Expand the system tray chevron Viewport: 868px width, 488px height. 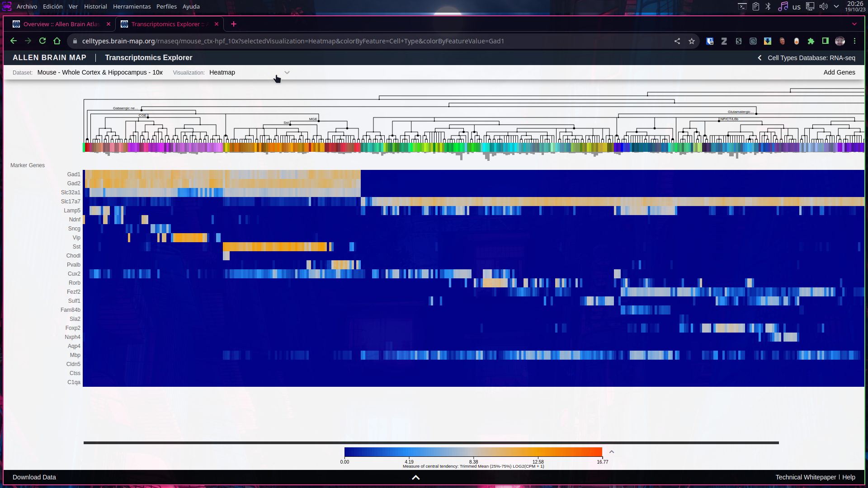835,6
